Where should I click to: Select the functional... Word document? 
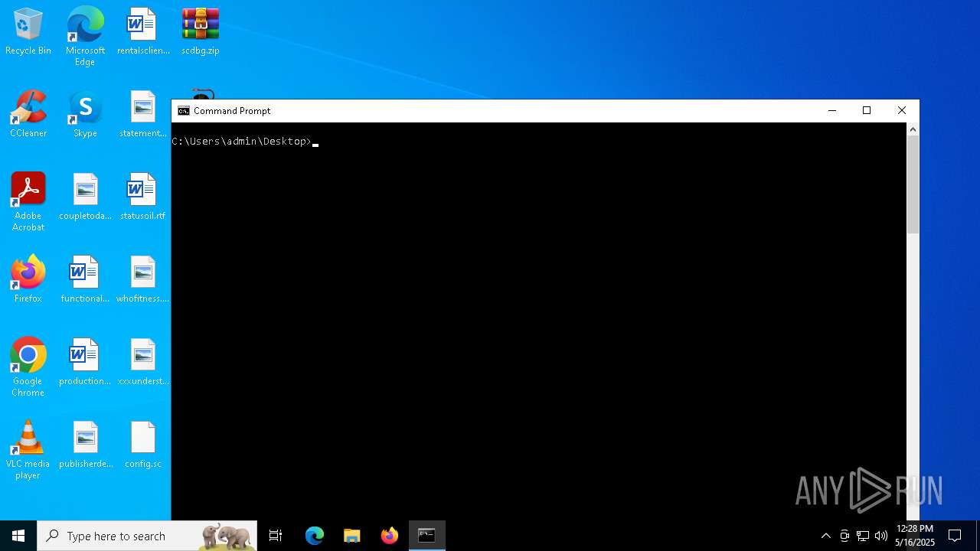pos(85,280)
